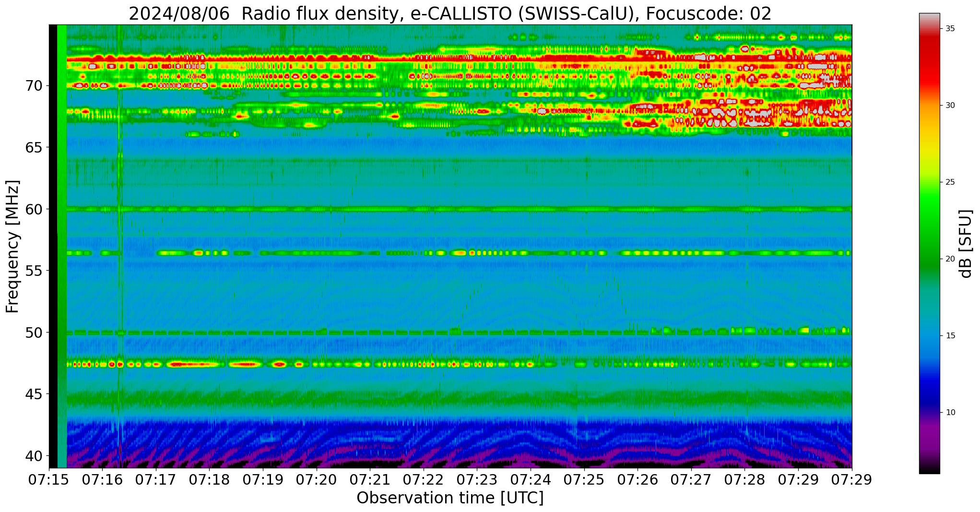Viewport: 980px width, 512px height.
Task: Click the 45 MHz frequency tick label
Action: point(34,394)
